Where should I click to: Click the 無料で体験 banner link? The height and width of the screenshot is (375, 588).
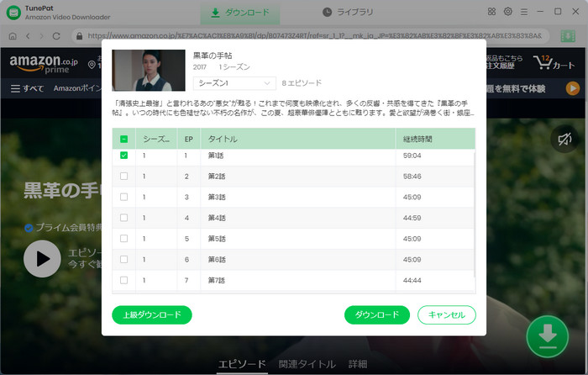516,89
